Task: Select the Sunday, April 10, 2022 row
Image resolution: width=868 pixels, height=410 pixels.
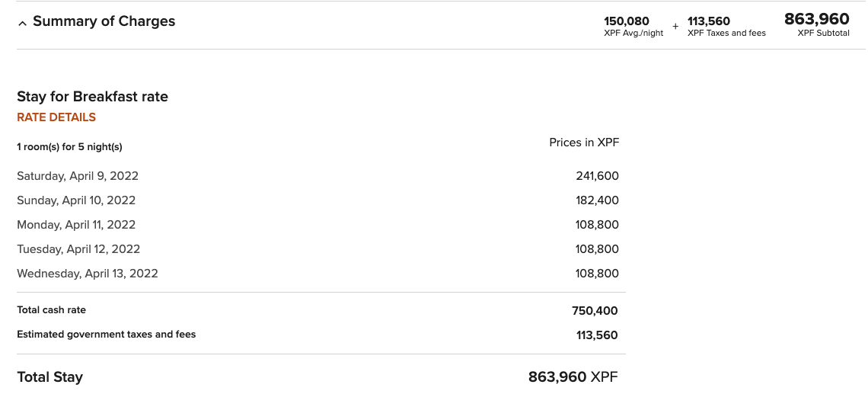Action: coord(76,200)
